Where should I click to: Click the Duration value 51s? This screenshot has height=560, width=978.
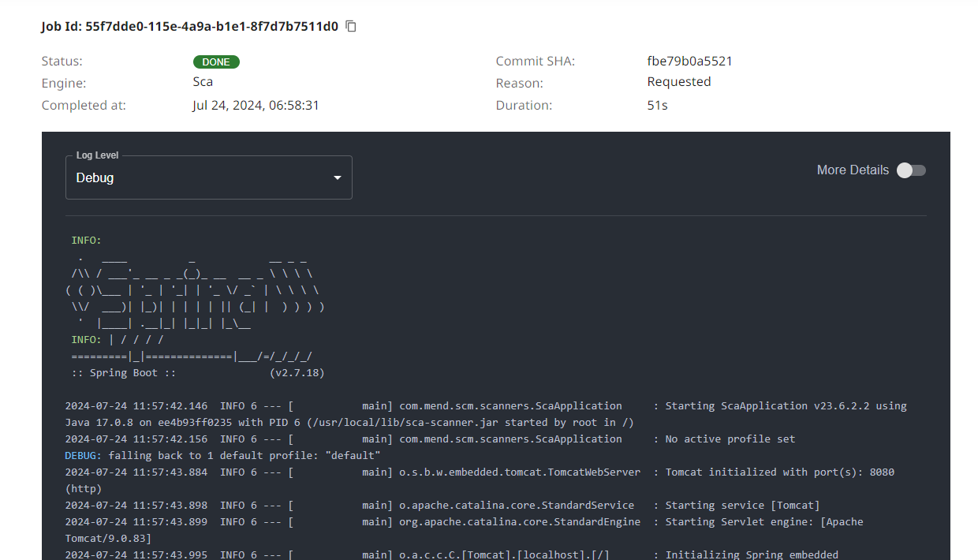(x=657, y=105)
